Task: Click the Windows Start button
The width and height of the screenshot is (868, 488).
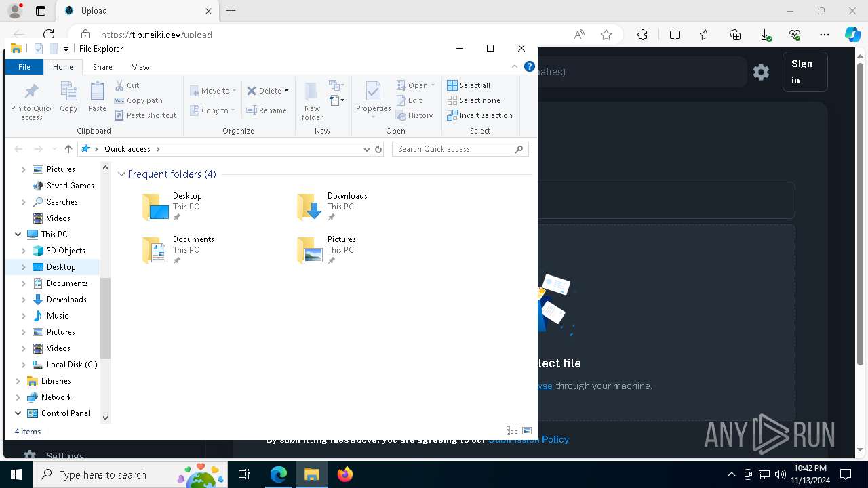Action: tap(16, 474)
